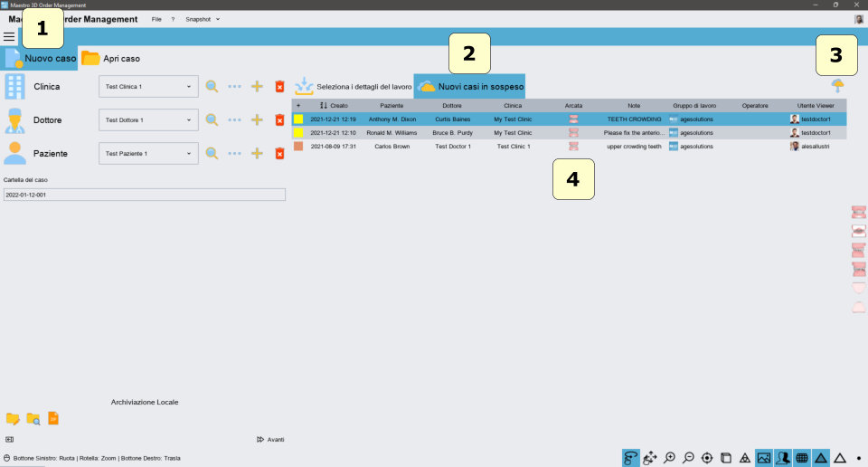Toggle the background image display
868x467 pixels.
point(764,458)
